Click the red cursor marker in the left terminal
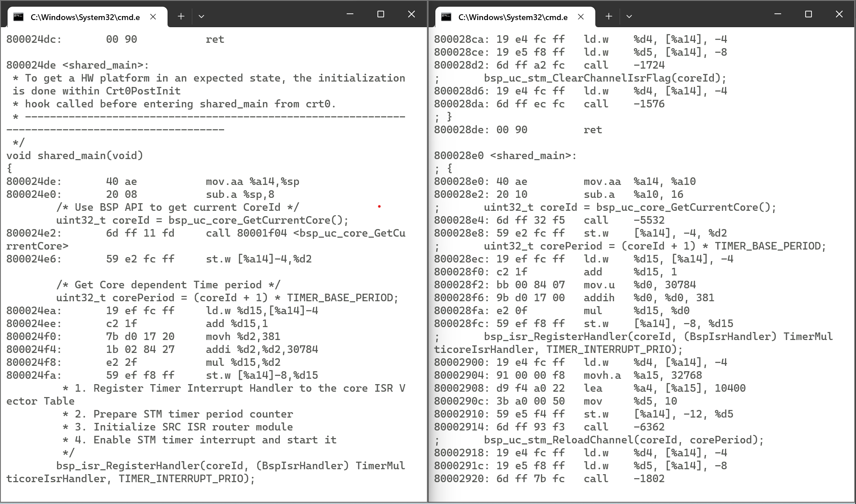 (379, 206)
